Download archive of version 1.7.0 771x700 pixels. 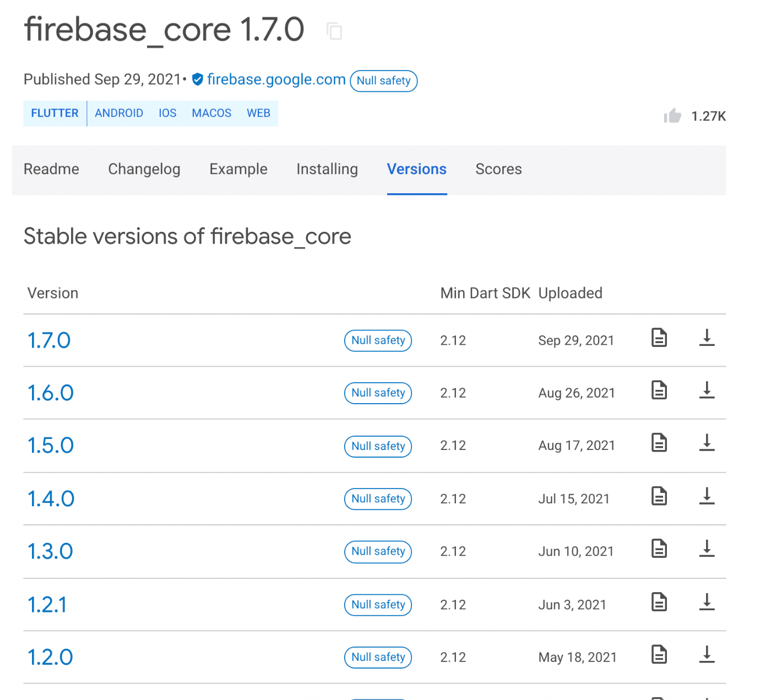(x=707, y=337)
